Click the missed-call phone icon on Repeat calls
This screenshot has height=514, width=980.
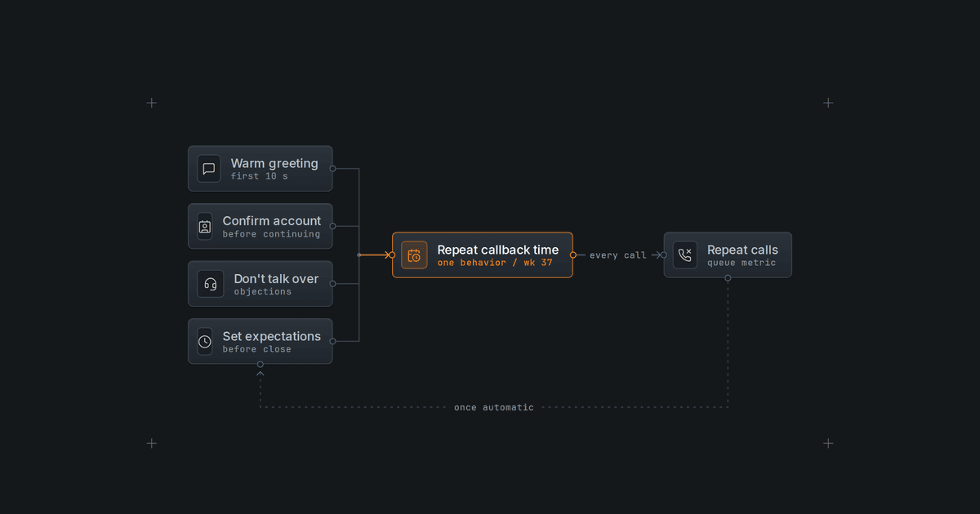pos(685,255)
